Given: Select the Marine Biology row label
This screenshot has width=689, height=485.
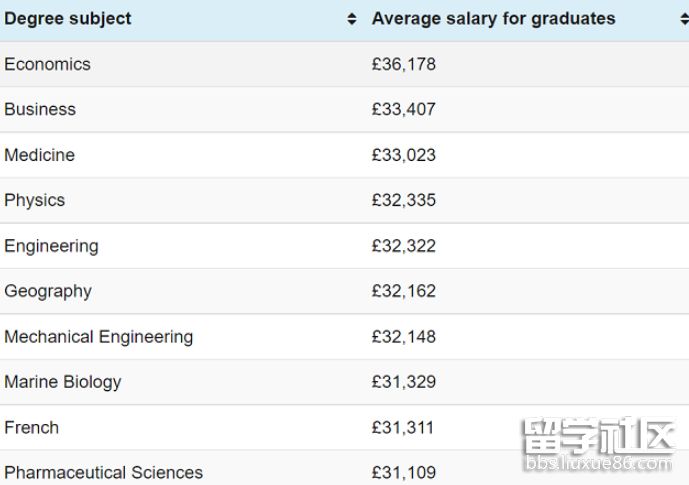Looking at the screenshot, I should coord(63,382).
